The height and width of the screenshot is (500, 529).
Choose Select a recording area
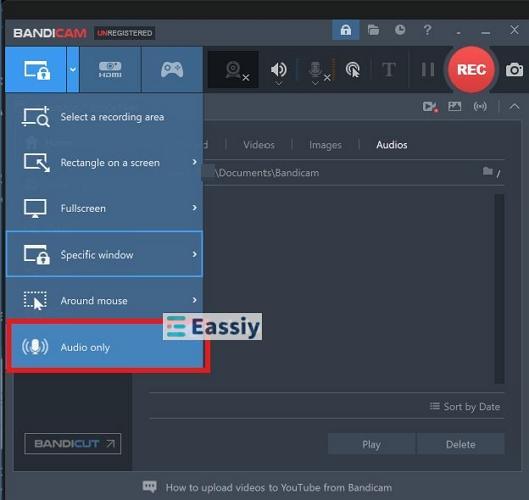pyautogui.click(x=105, y=117)
